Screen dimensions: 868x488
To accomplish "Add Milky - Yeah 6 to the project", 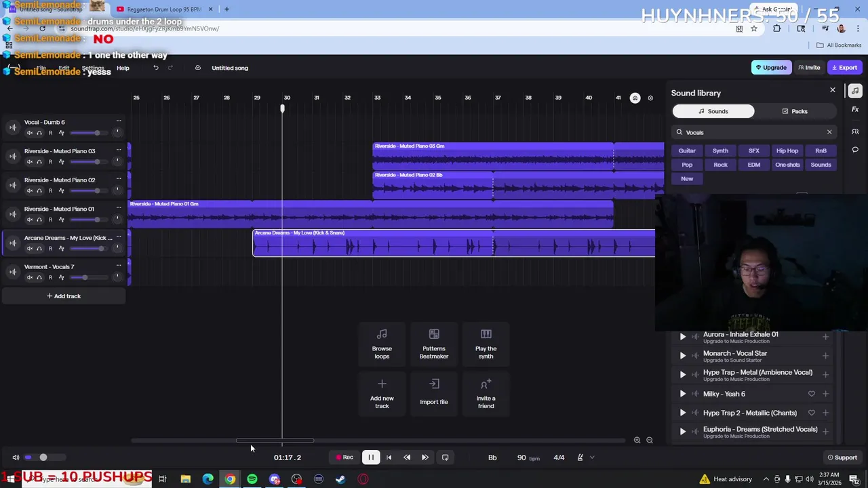I will pyautogui.click(x=825, y=394).
